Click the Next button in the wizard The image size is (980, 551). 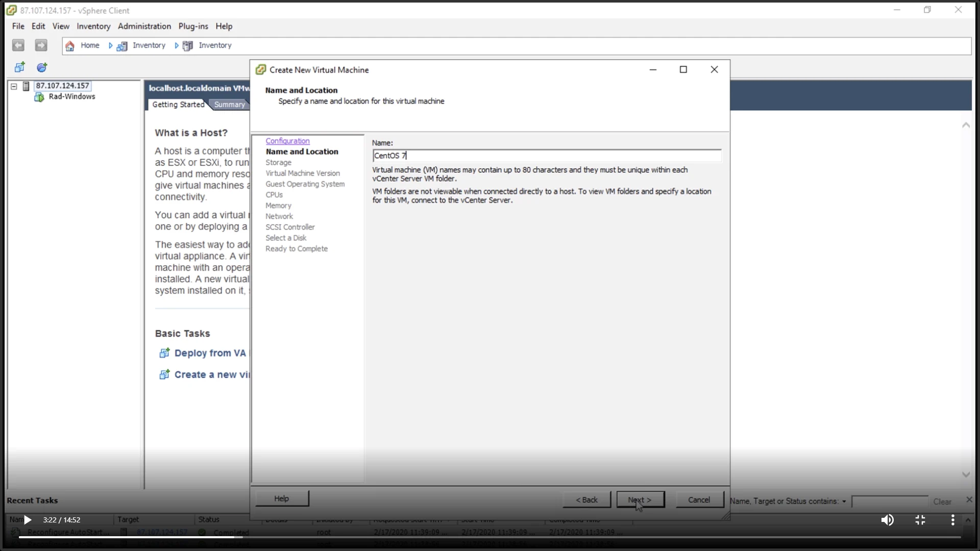(640, 499)
